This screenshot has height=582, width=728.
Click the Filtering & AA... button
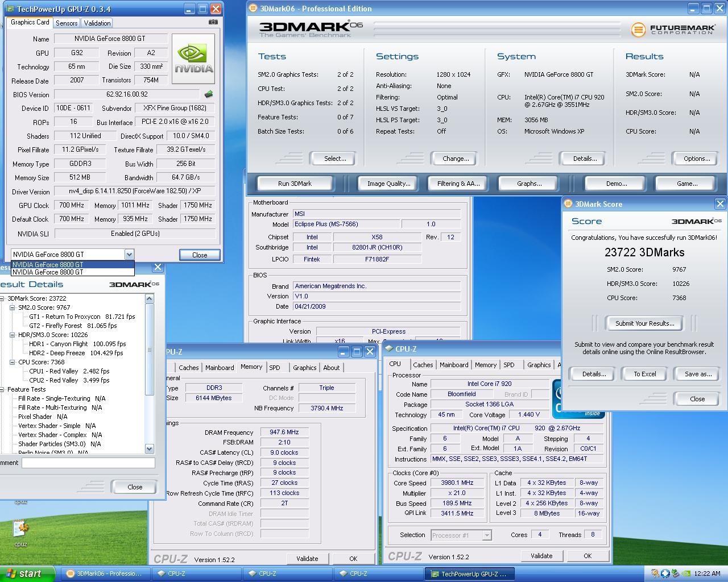click(458, 184)
